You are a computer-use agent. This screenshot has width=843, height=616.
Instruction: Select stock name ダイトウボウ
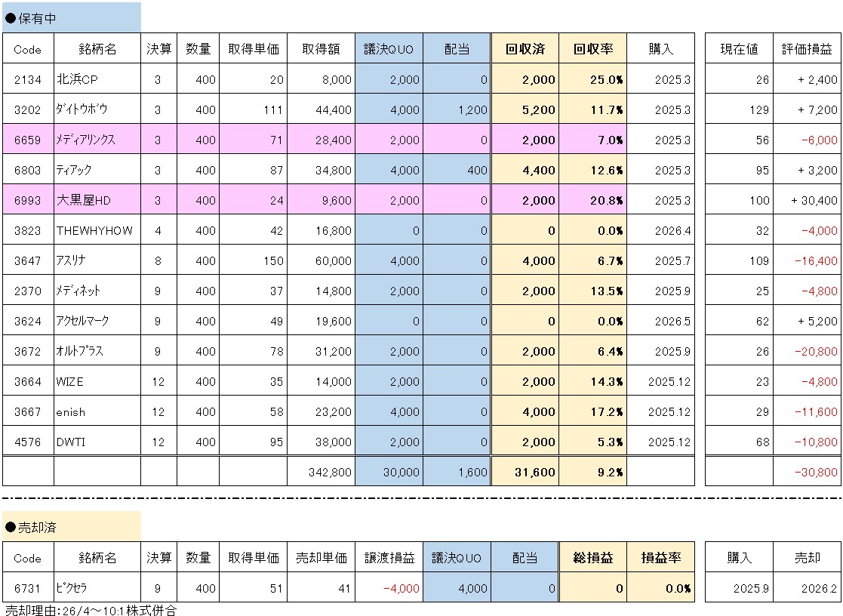coord(82,109)
